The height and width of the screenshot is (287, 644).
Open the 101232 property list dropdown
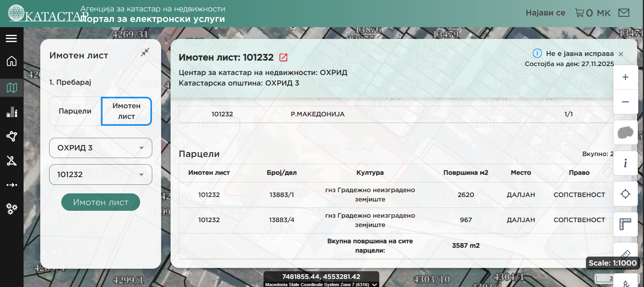[141, 175]
